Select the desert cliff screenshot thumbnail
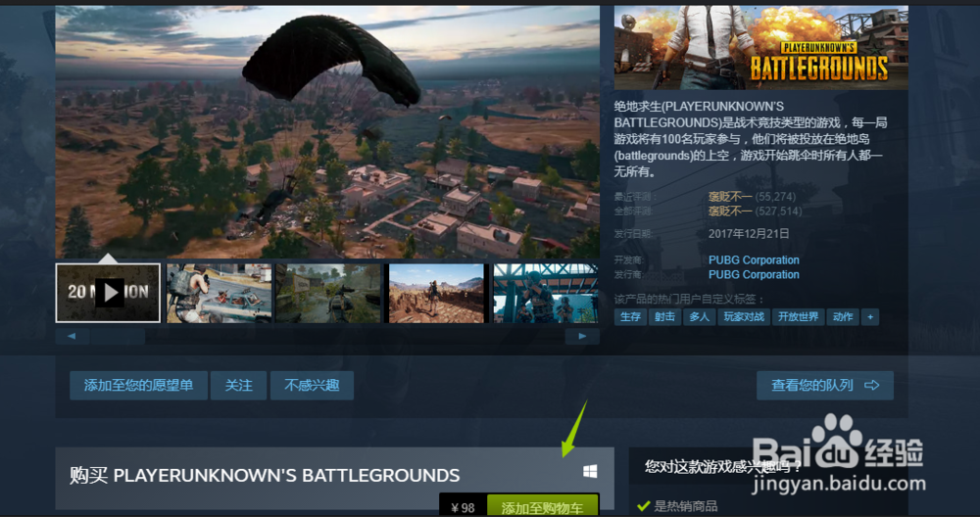Screen dimensions: 980x517 tap(437, 293)
